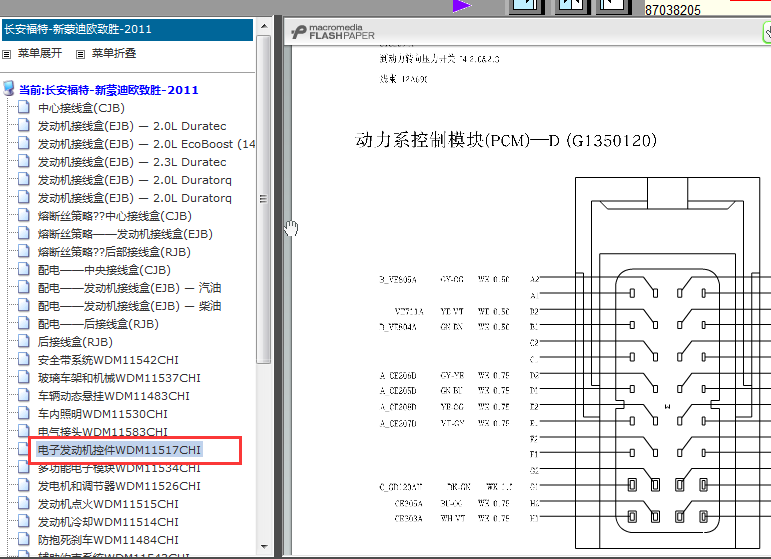Image resolution: width=771 pixels, height=559 pixels.
Task: Click page icon beside 安全带系统WDM11542CHI
Action: coord(24,359)
